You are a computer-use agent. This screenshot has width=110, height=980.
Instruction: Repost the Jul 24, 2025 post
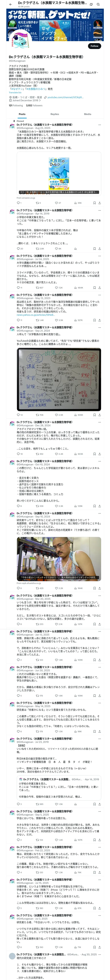[39, 288]
